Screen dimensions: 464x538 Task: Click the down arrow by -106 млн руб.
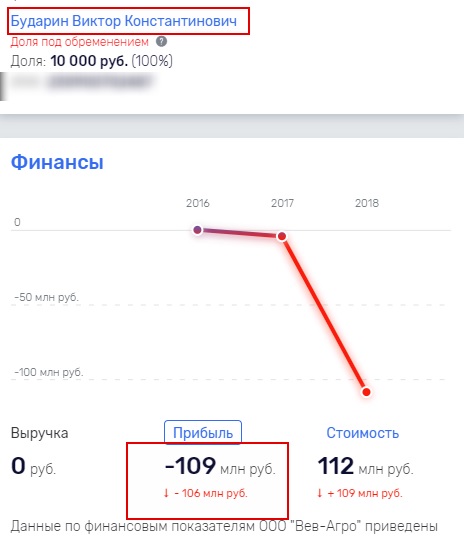pyautogui.click(x=166, y=493)
